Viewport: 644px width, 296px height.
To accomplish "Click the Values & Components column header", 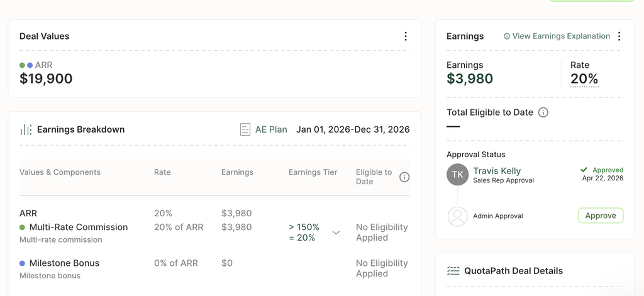I will (x=60, y=172).
